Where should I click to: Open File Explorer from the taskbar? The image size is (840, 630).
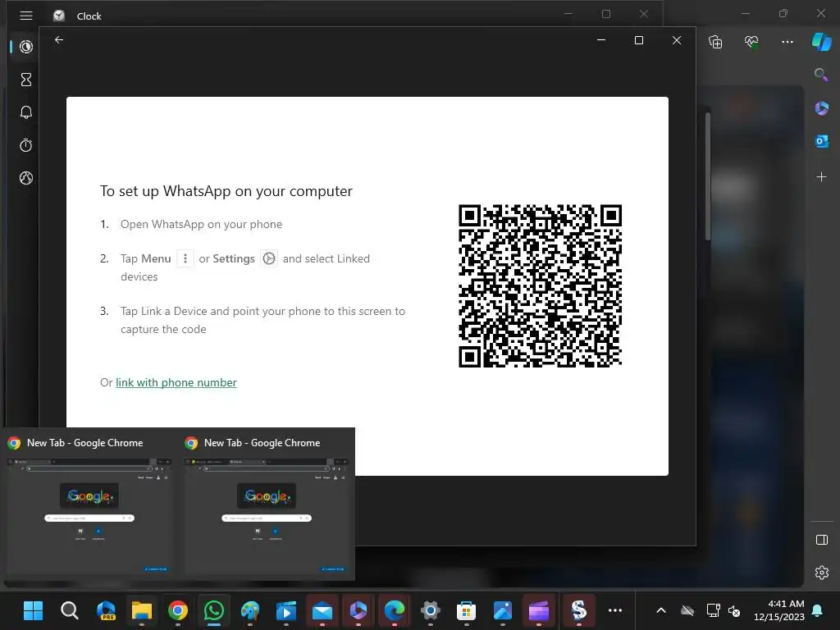pyautogui.click(x=141, y=610)
